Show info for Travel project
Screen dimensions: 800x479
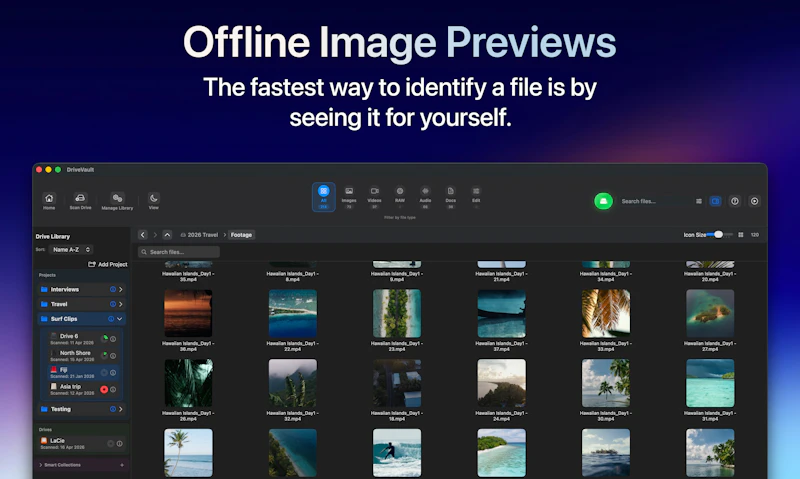[113, 304]
